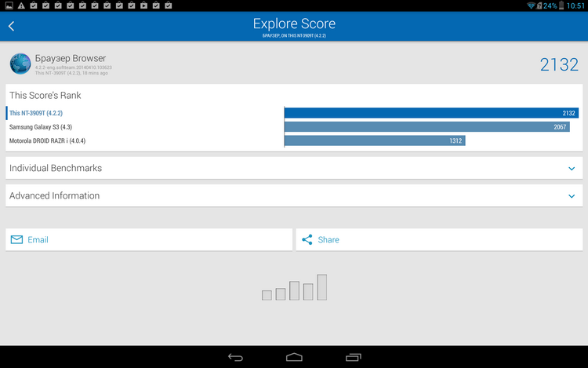Tap the Explore Score title
The height and width of the screenshot is (368, 588).
click(x=294, y=24)
